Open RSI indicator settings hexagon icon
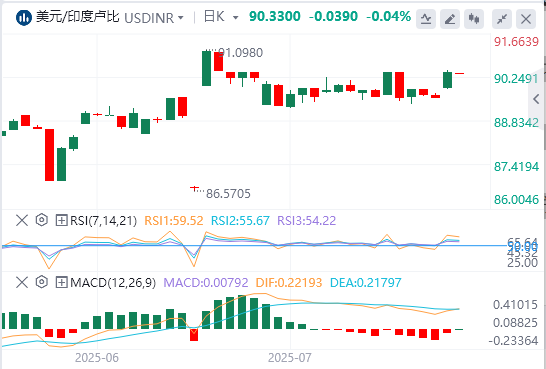This screenshot has height=369, width=546. point(41,220)
